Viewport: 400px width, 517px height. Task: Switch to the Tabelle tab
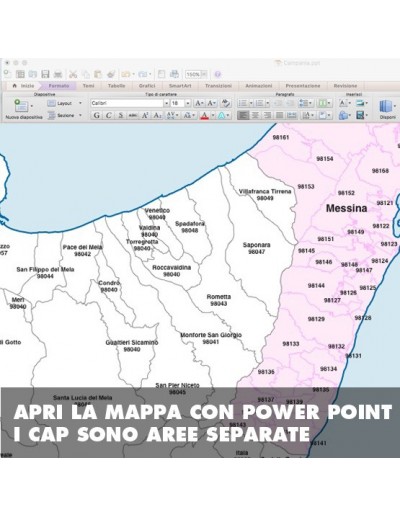[x=116, y=86]
